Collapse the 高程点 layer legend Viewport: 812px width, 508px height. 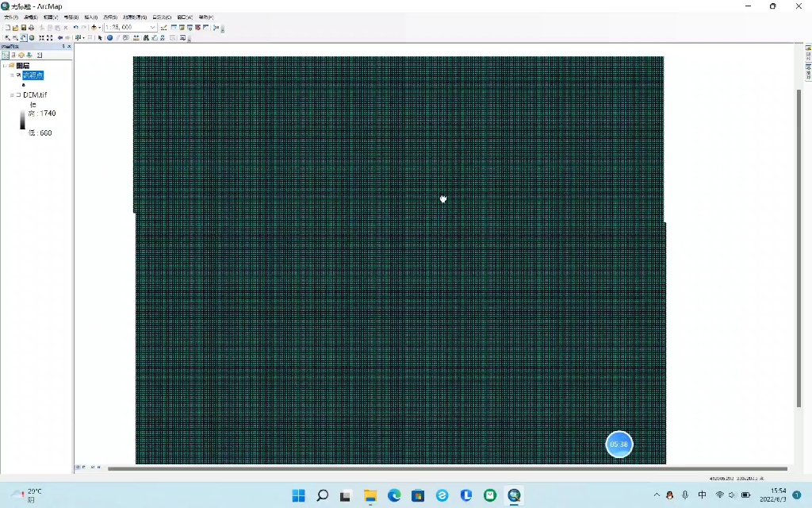point(13,75)
